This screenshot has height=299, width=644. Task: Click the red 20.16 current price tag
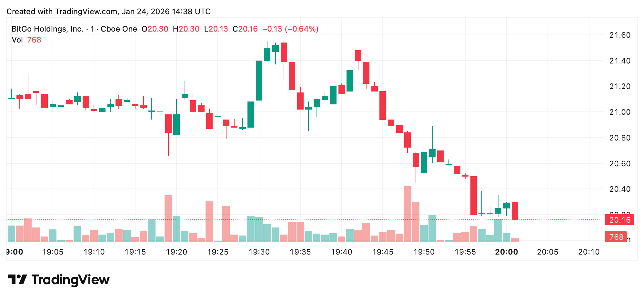[x=619, y=220]
